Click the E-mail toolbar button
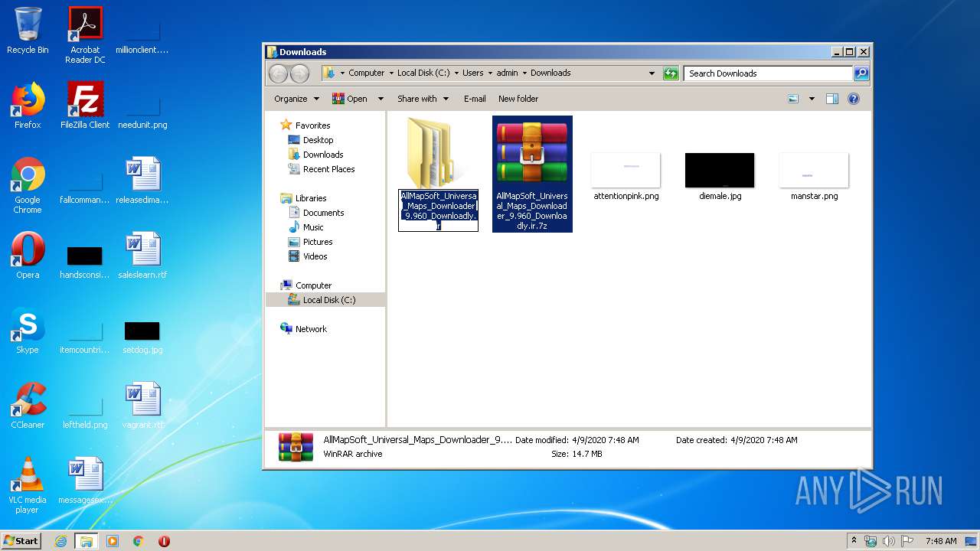Screen dimensions: 980x551 [x=475, y=99]
